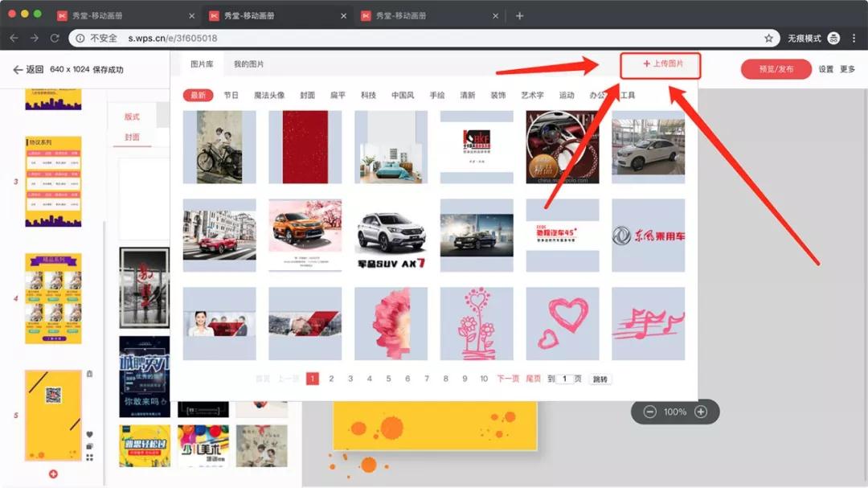The image size is (868, 488).
Task: Switch to the first 秀堂-移动画册 browser tab
Action: pos(125,16)
